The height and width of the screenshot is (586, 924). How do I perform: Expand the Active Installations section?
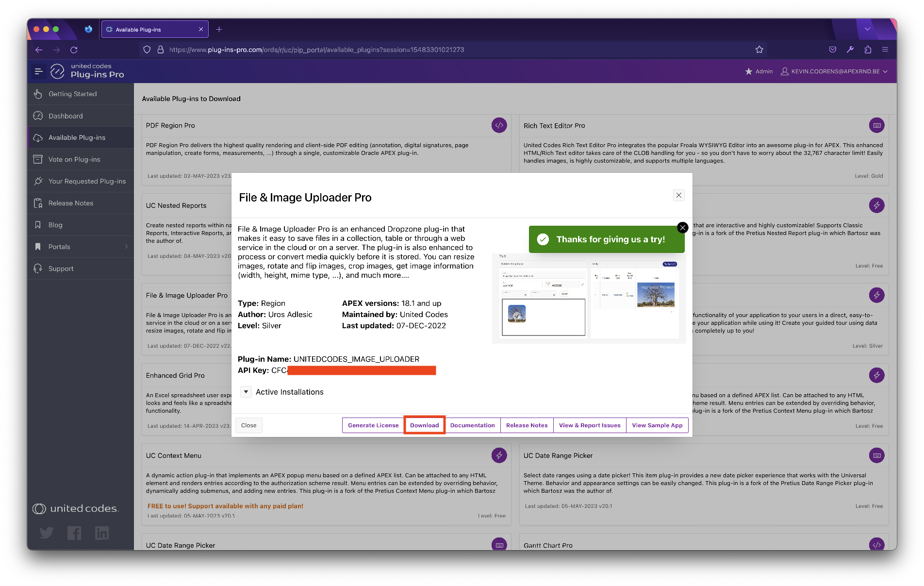[x=246, y=392]
